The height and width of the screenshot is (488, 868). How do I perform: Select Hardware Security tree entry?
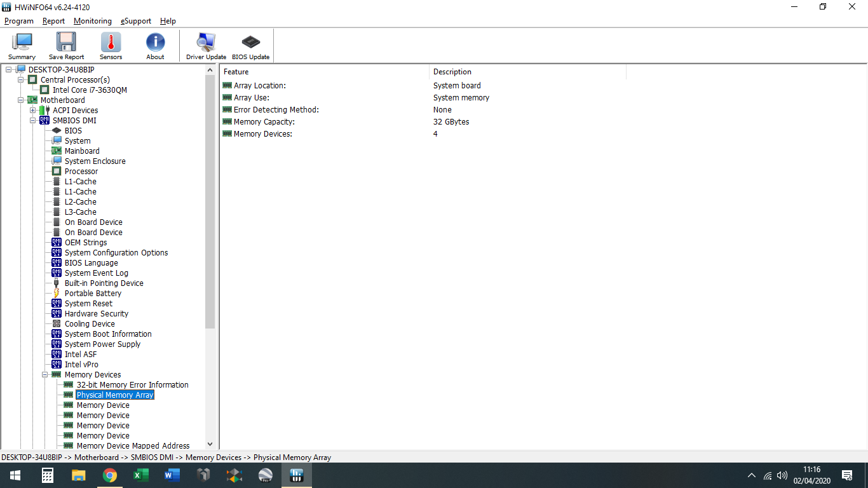coord(97,313)
